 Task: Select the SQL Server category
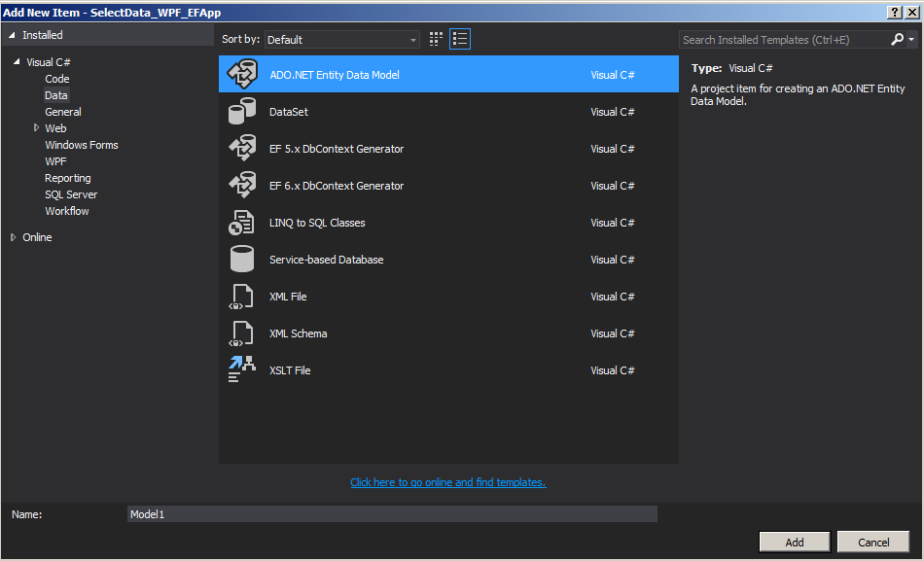click(x=71, y=194)
